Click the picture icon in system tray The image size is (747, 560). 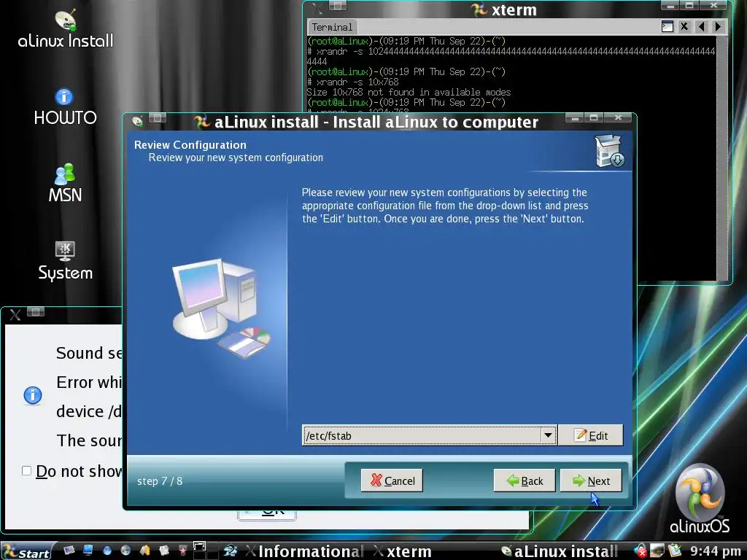[657, 551]
